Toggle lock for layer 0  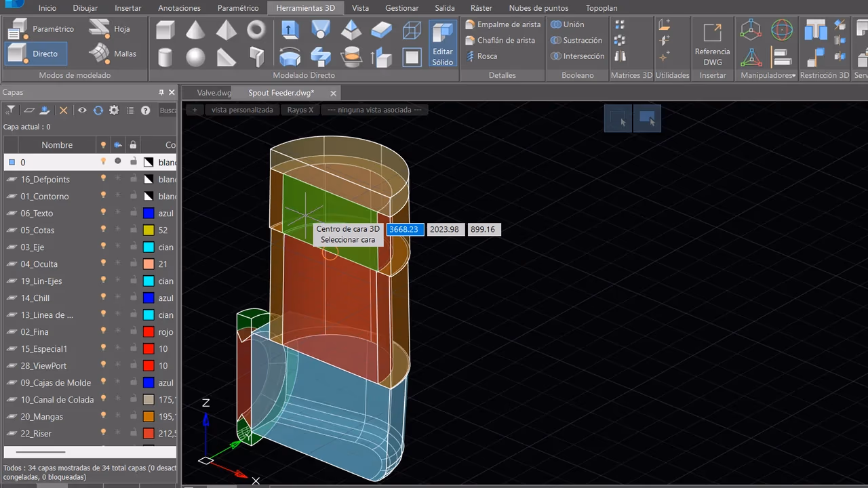(134, 162)
